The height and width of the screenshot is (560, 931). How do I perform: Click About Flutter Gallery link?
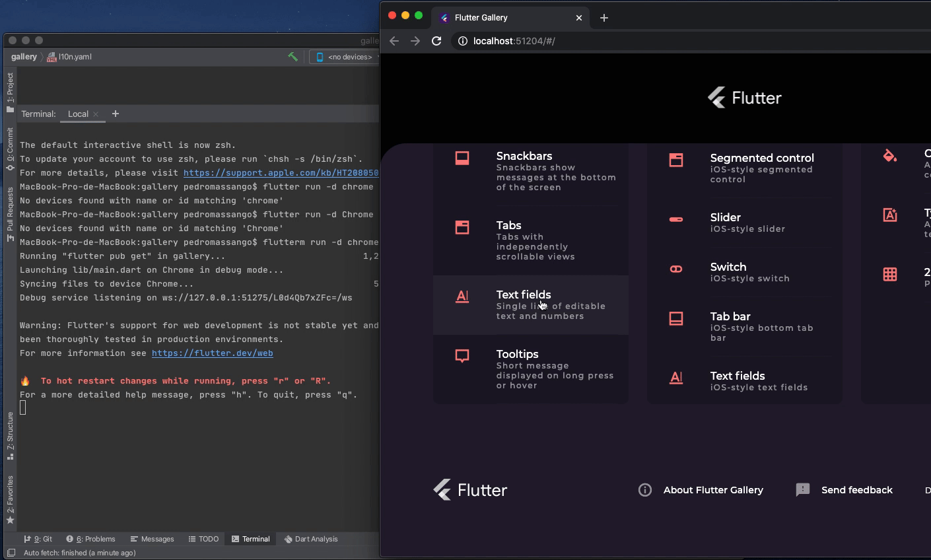click(713, 490)
